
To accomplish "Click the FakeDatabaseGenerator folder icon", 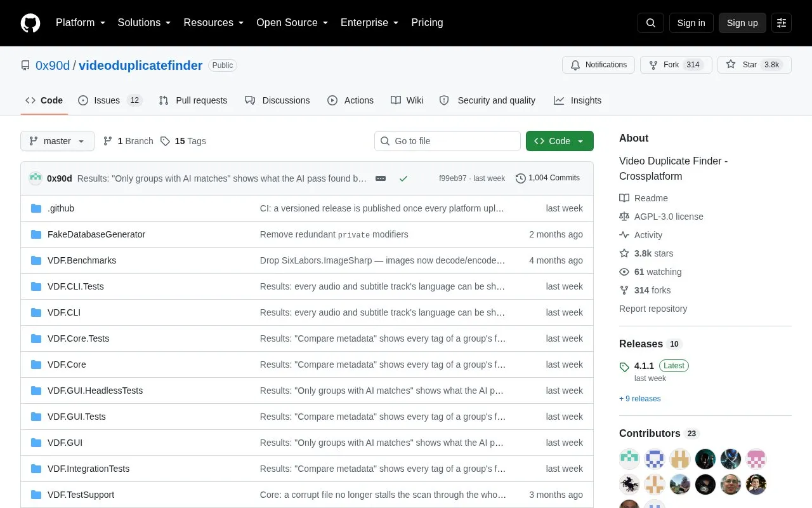I will pyautogui.click(x=36, y=234).
